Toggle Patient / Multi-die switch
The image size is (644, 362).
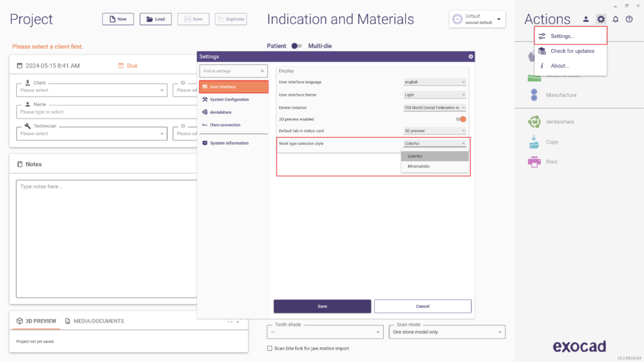point(296,46)
